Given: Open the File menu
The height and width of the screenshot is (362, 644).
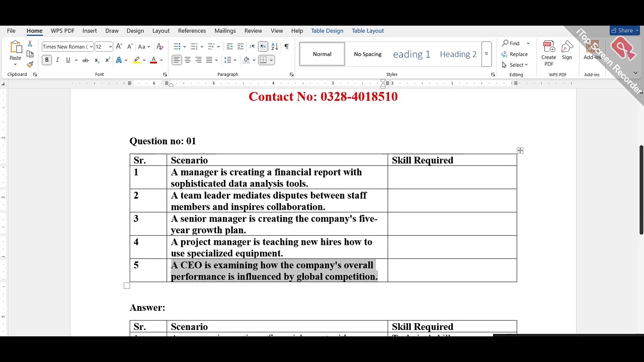Looking at the screenshot, I should [x=11, y=31].
